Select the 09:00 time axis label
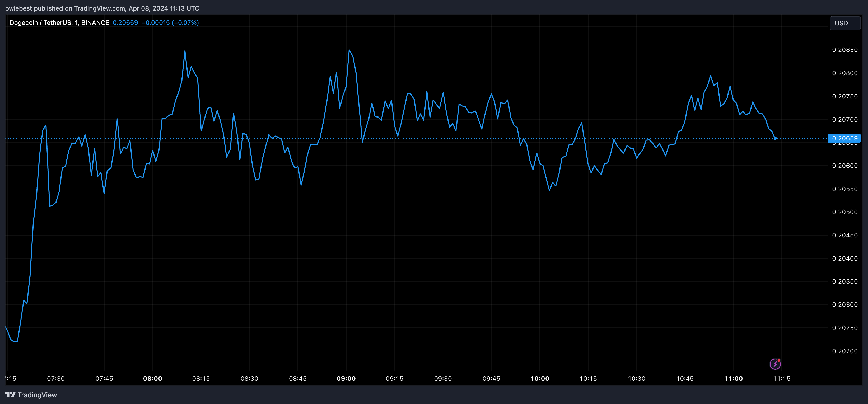The width and height of the screenshot is (868, 404). 346,378
